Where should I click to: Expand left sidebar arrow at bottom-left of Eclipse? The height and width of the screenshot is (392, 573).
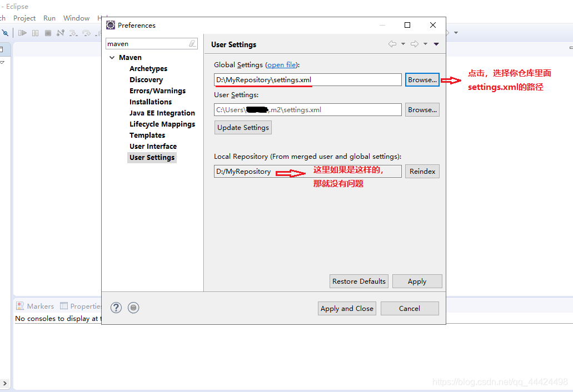pyautogui.click(x=5, y=383)
